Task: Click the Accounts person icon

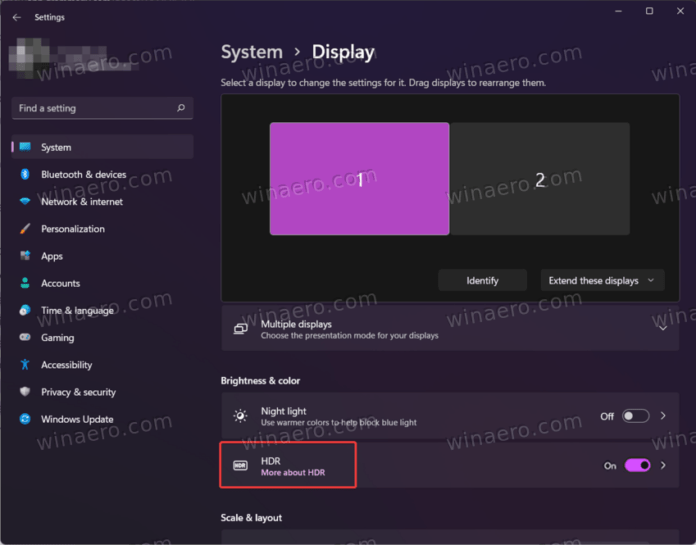Action: click(x=25, y=283)
